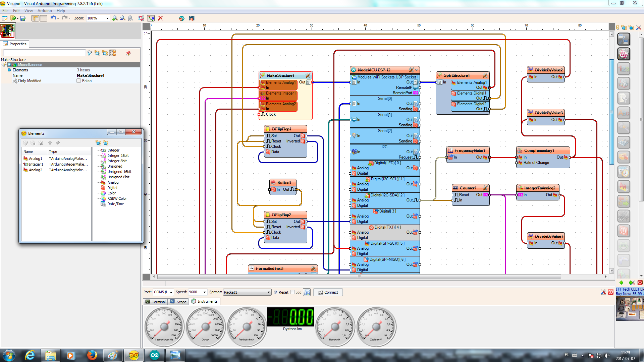
Task: Click the Prędkość km/h gauge
Action: (x=247, y=326)
